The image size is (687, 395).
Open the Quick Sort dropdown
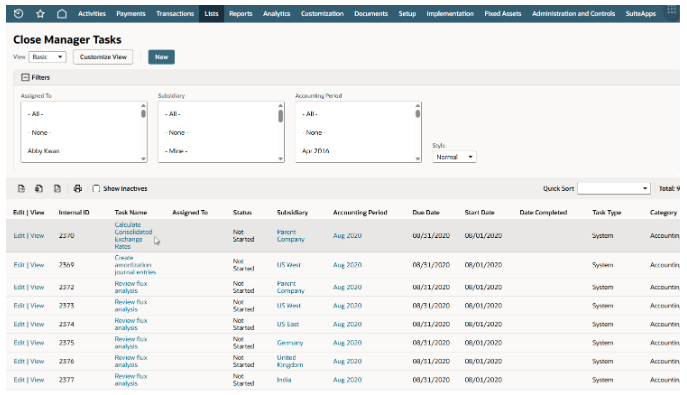(x=613, y=188)
